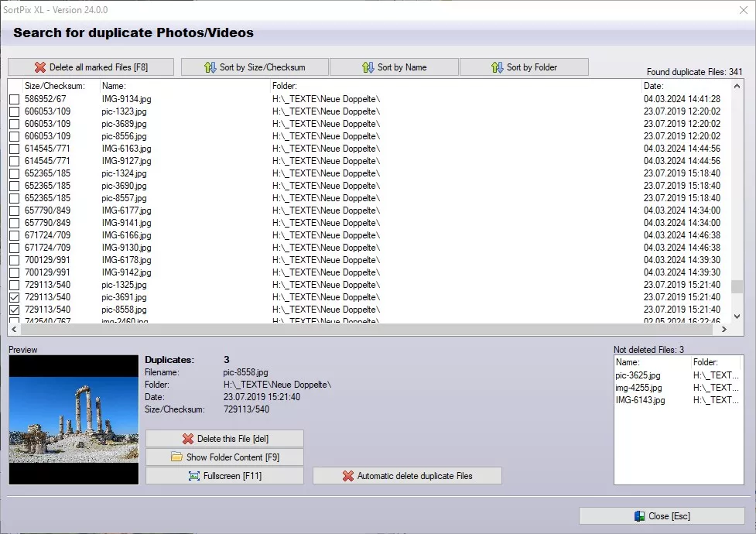Check the box next to IMG-9134.jpg
The image size is (756, 534).
(14, 99)
